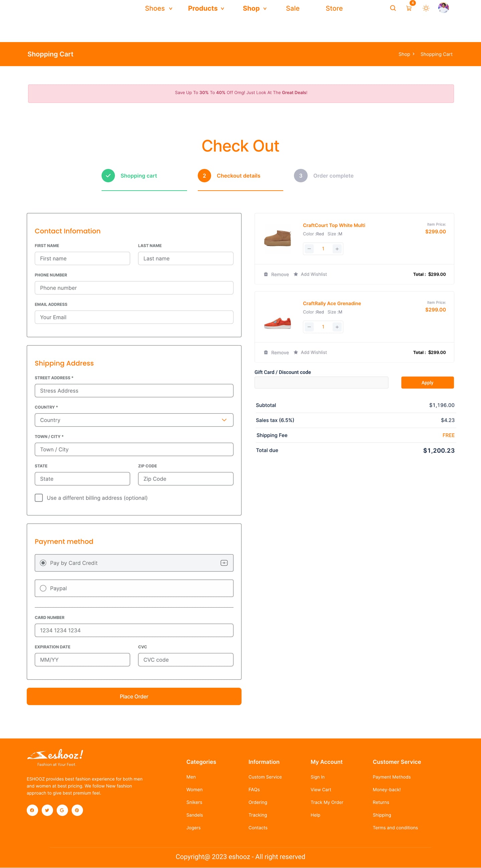Open the search icon in header

point(393,8)
